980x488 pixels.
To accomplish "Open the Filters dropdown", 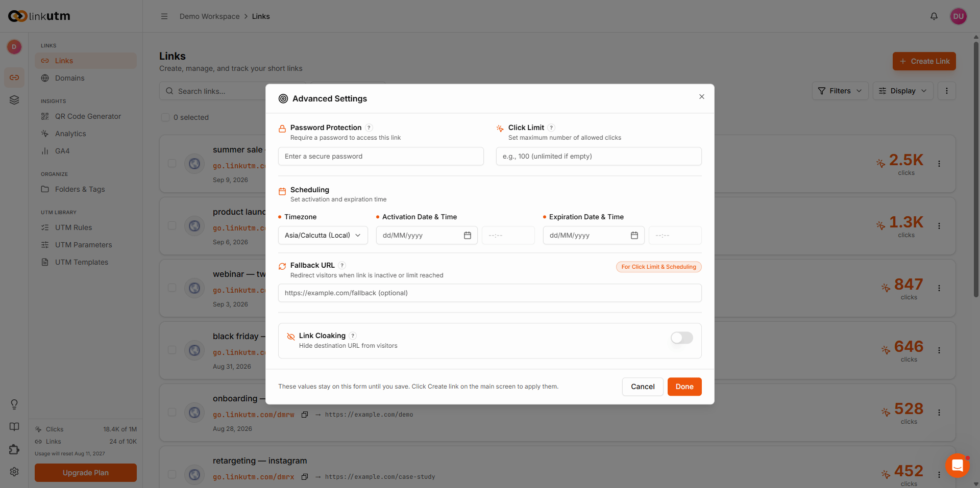I will point(840,91).
